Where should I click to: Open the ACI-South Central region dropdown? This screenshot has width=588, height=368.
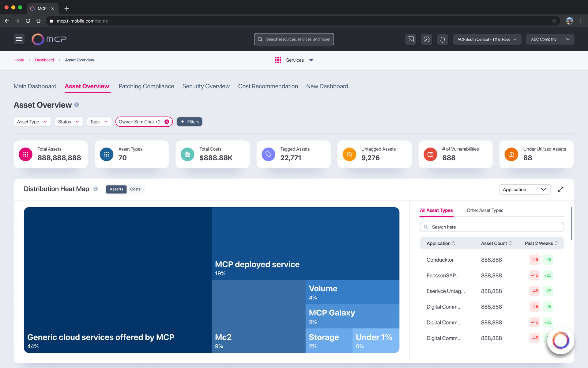487,39
